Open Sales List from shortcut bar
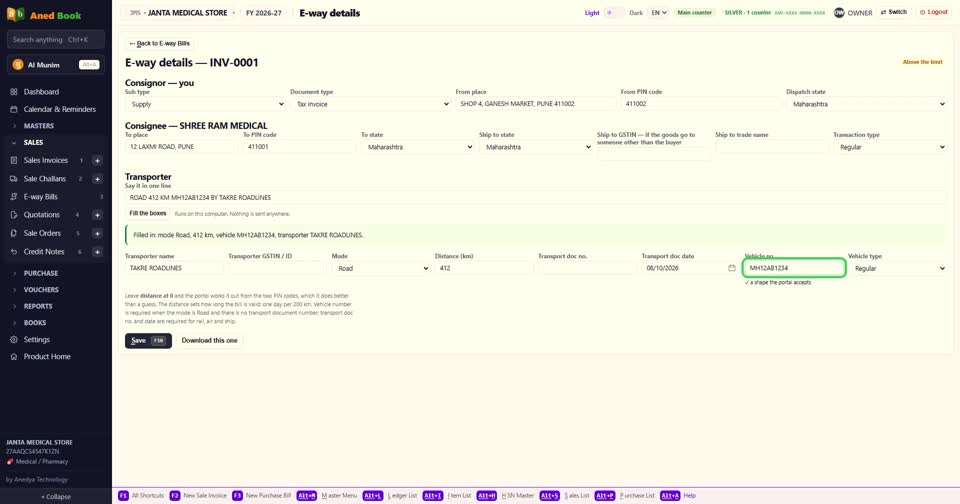 pos(564,495)
